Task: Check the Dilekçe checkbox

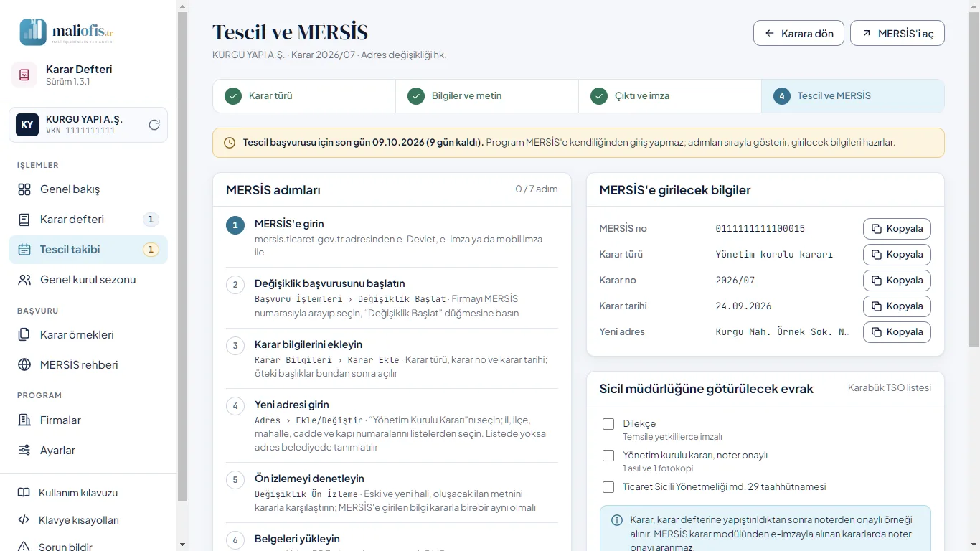Action: [x=608, y=424]
